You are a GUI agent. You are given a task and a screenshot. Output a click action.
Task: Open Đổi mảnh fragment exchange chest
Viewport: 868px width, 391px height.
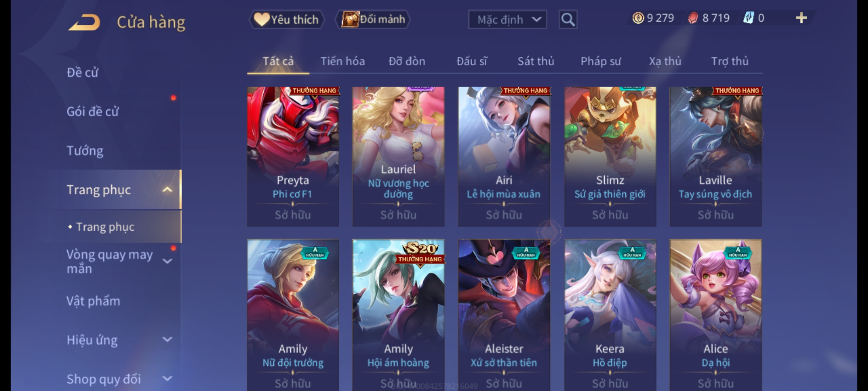373,19
